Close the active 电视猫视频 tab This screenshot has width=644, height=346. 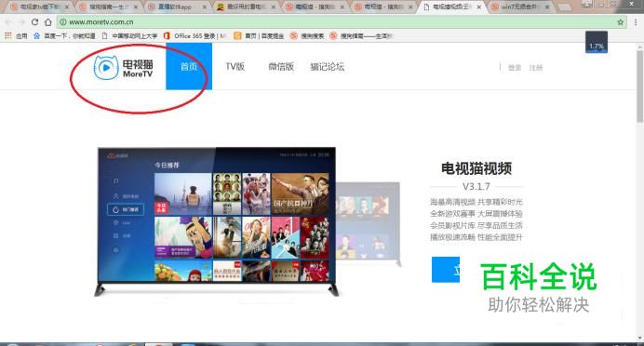point(479,7)
